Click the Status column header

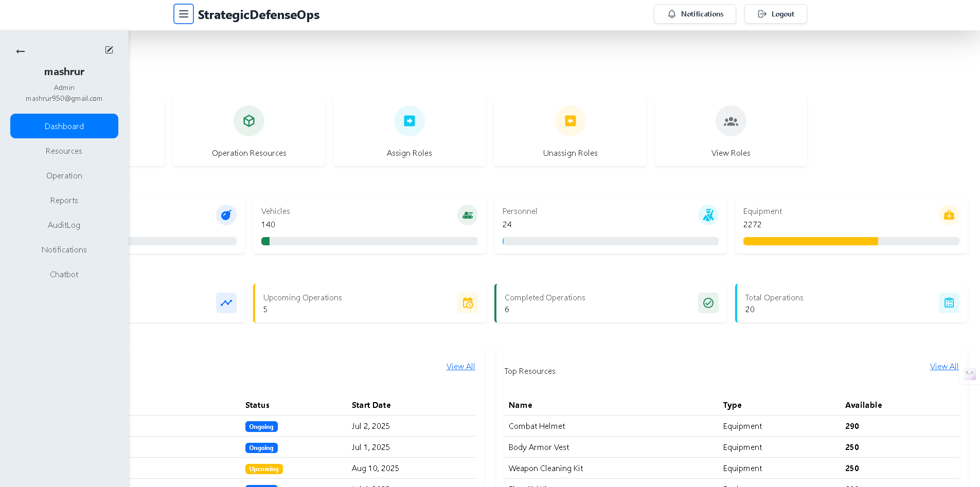(x=257, y=405)
